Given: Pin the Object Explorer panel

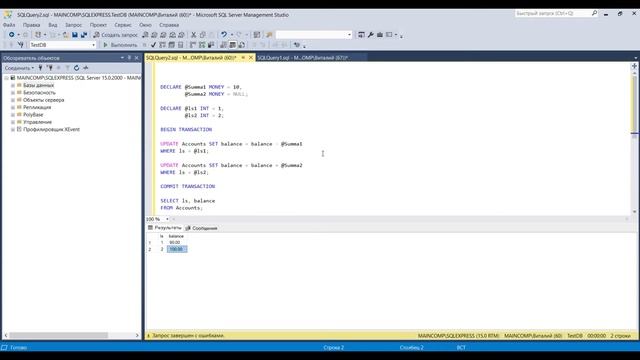Looking at the screenshot, I should coord(129,58).
